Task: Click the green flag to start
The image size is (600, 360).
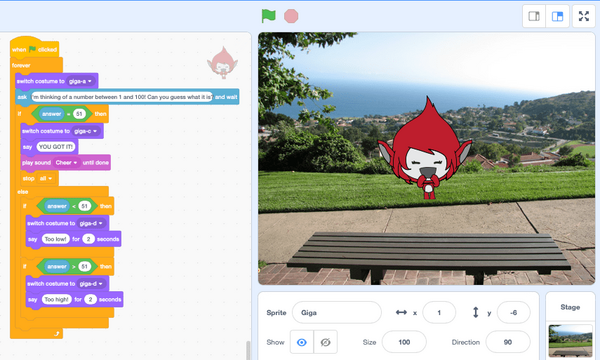Action: coord(269,16)
